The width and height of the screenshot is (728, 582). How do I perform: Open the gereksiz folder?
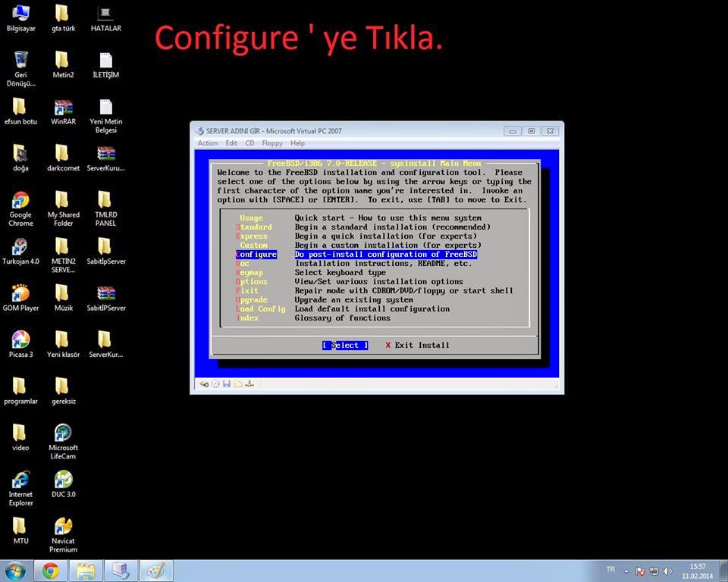pyautogui.click(x=63, y=391)
